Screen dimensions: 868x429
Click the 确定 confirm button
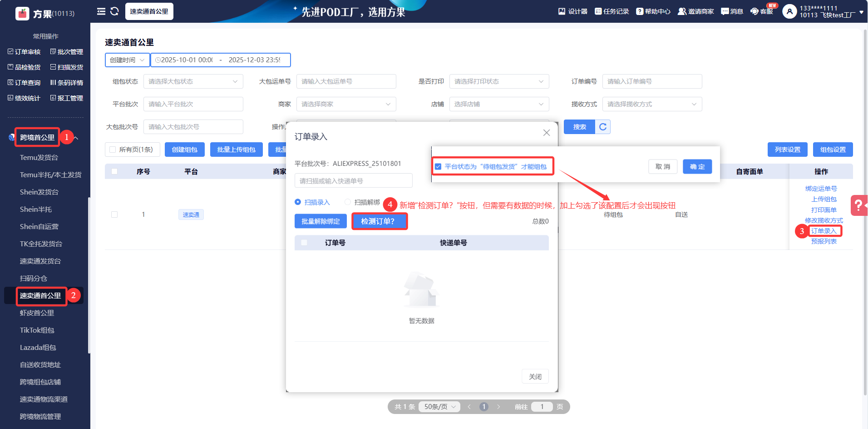coord(697,167)
